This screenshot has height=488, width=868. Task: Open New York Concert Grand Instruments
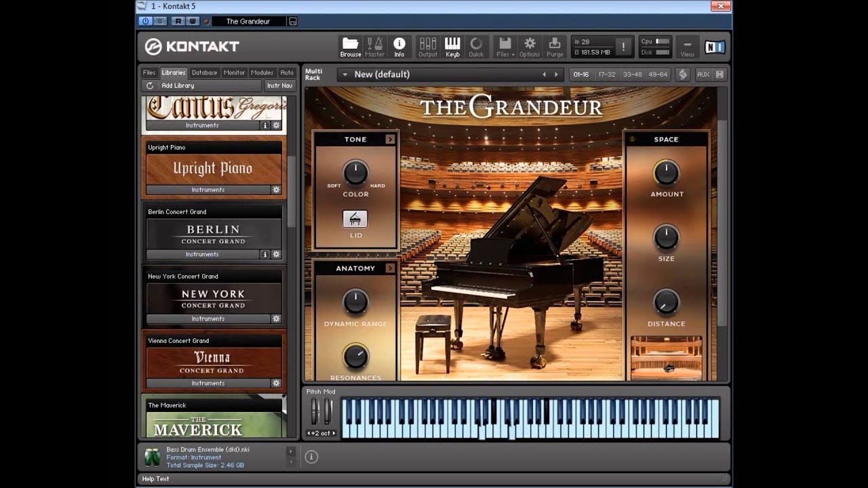coord(208,319)
